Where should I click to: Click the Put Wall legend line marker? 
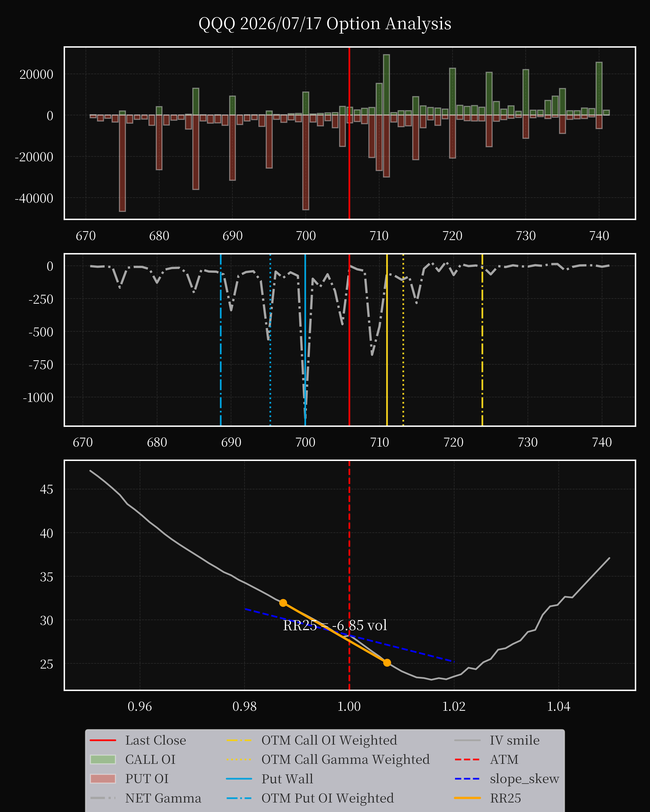[239, 778]
